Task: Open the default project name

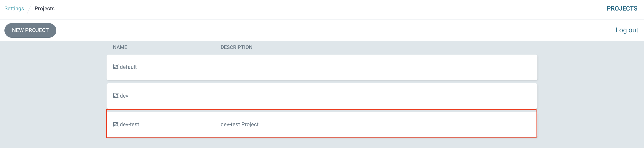Action: point(128,67)
